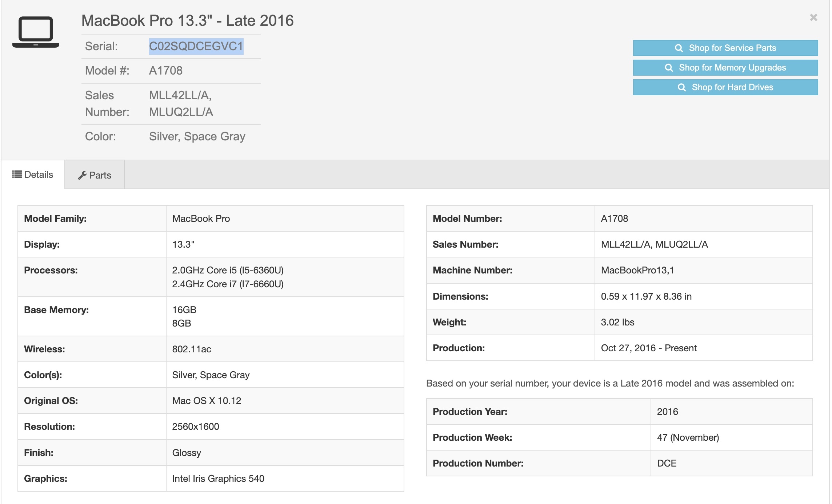Click magnifier icon in Hard Drives button
Viewport: 832px width, 504px height.
tap(682, 87)
